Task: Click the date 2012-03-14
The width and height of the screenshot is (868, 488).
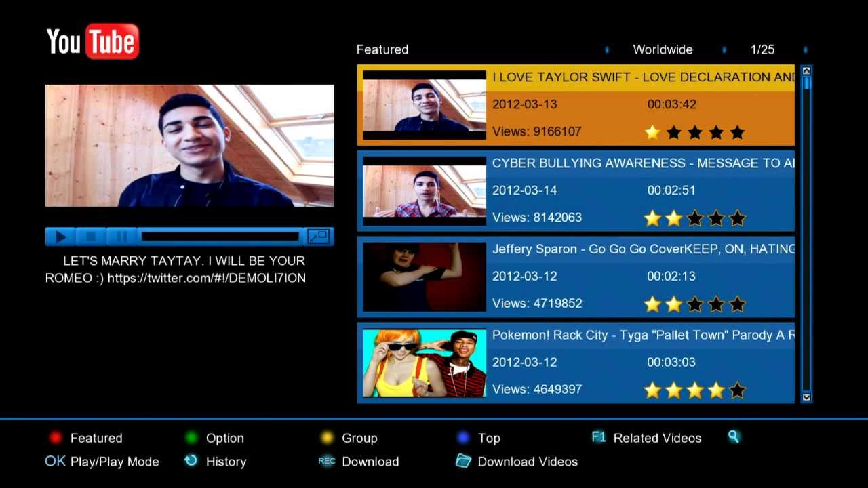Action: point(524,190)
